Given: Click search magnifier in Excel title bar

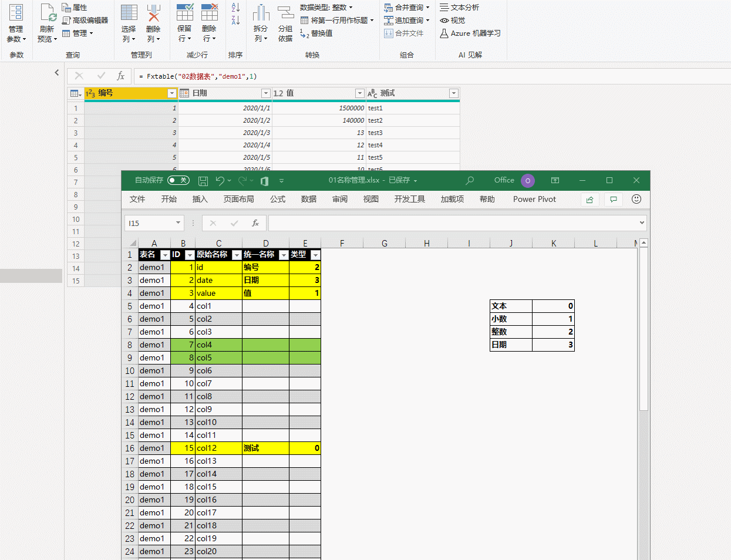Looking at the screenshot, I should pyautogui.click(x=470, y=181).
